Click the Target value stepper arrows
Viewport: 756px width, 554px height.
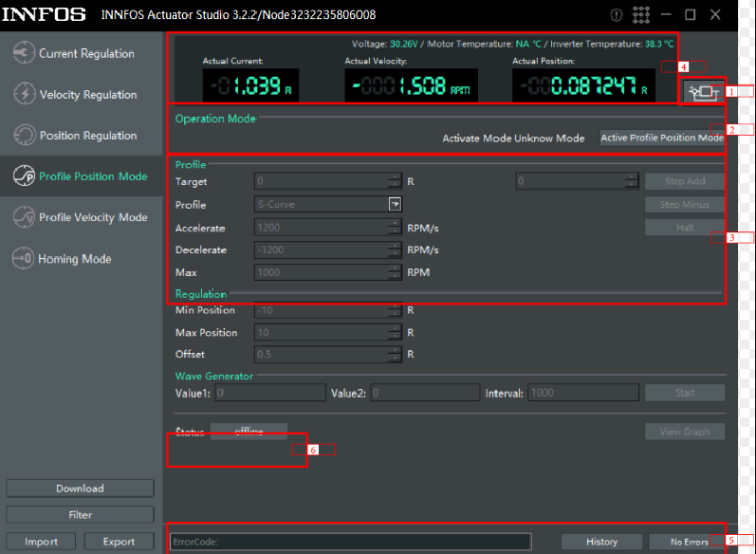coord(395,181)
